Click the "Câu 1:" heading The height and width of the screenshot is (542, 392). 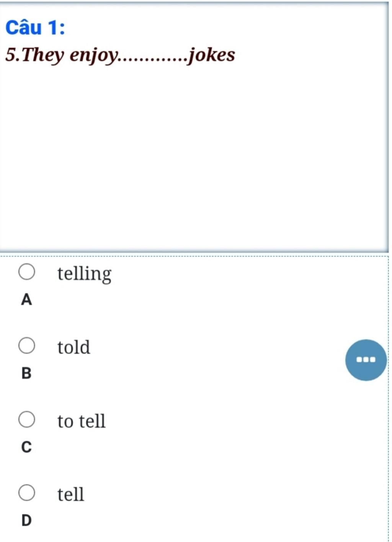(35, 28)
